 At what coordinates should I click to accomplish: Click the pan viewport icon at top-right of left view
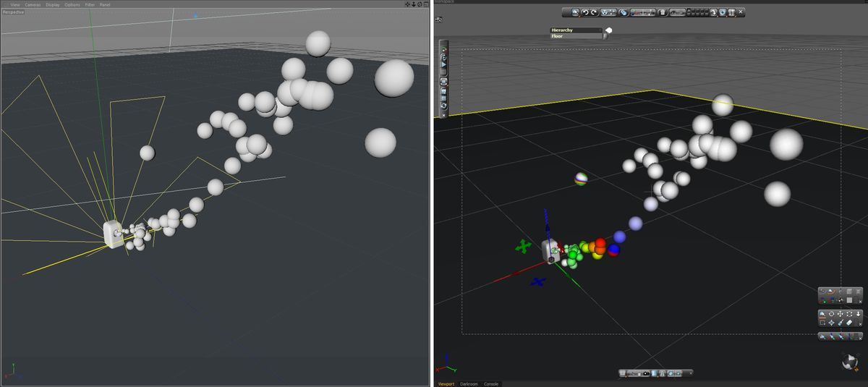coord(407,5)
